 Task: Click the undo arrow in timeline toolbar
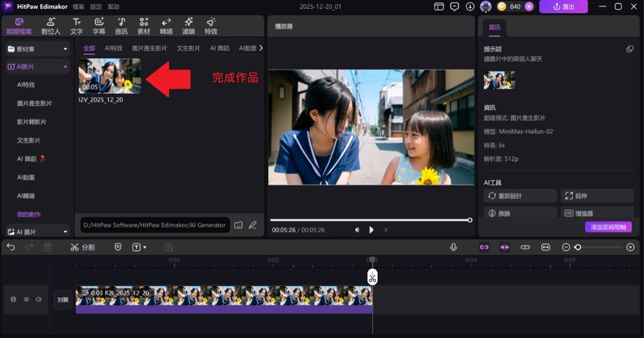(11, 247)
